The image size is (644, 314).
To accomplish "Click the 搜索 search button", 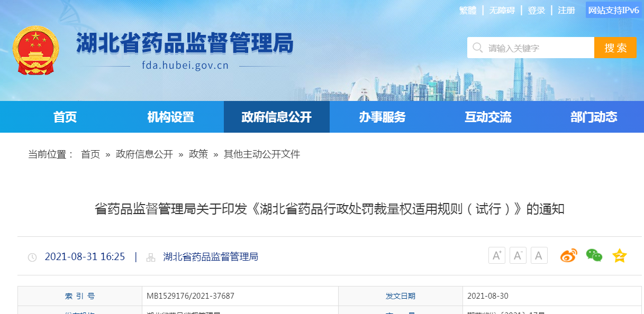I will pyautogui.click(x=615, y=47).
